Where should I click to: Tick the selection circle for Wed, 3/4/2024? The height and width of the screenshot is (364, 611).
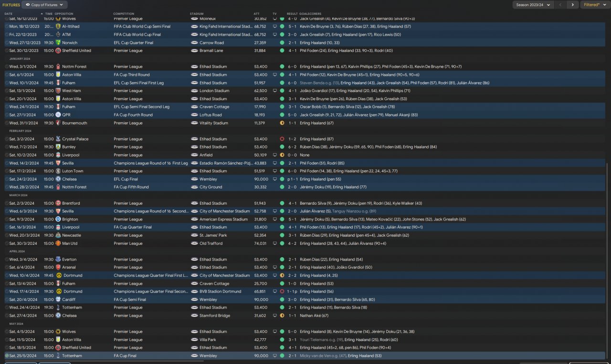7,260
